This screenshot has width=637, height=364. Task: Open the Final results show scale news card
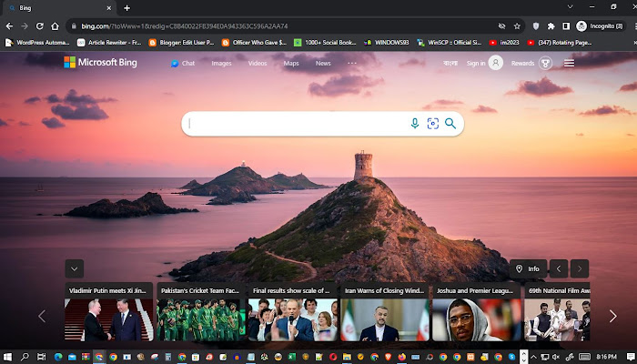[x=292, y=311]
